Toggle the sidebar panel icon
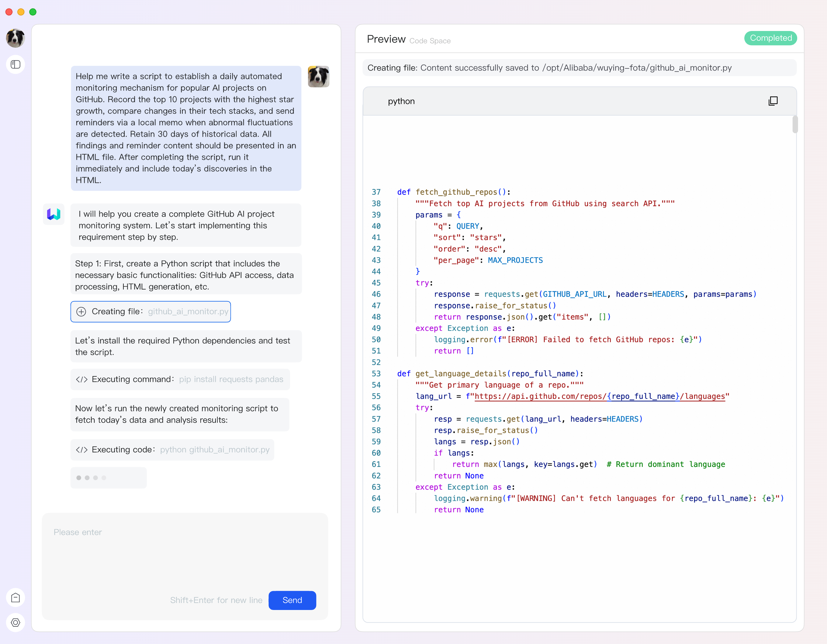 (15, 64)
